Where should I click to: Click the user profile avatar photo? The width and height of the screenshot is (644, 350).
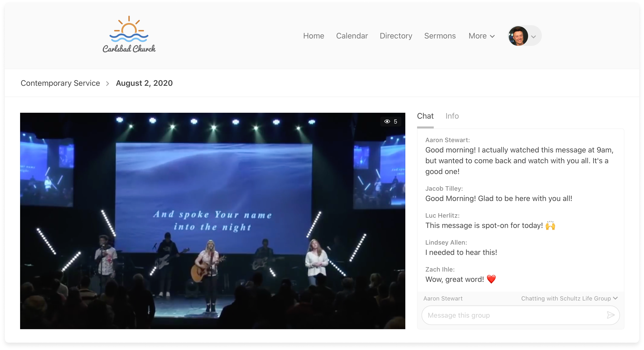(518, 36)
